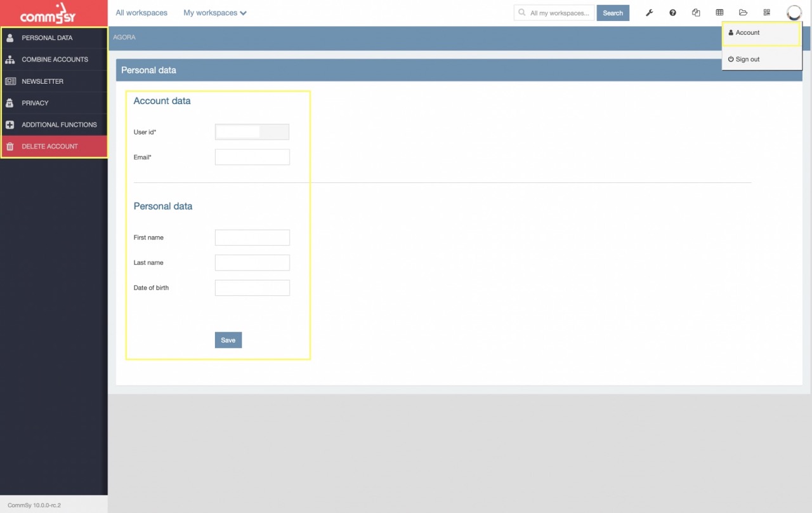Choose Sign out from the user menu
This screenshot has height=513, width=812.
[x=747, y=59]
